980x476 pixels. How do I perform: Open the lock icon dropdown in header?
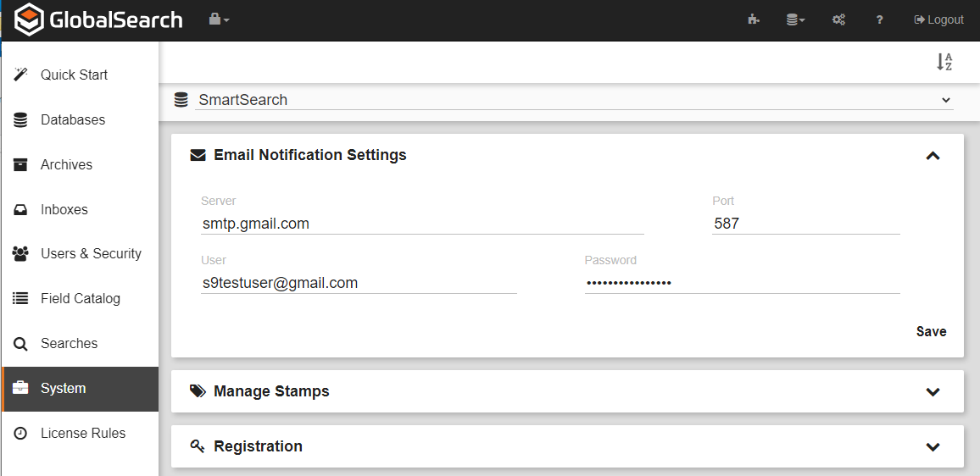tap(219, 19)
